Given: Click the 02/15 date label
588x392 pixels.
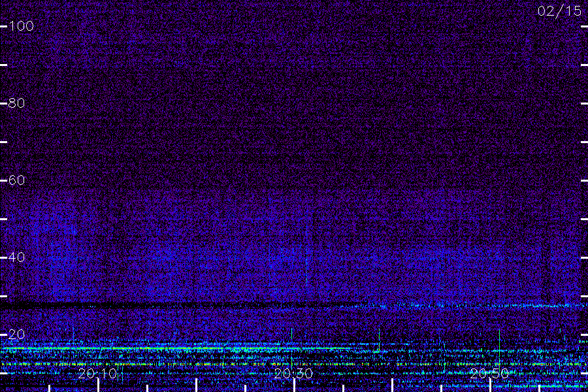Looking at the screenshot, I should click(x=559, y=11).
